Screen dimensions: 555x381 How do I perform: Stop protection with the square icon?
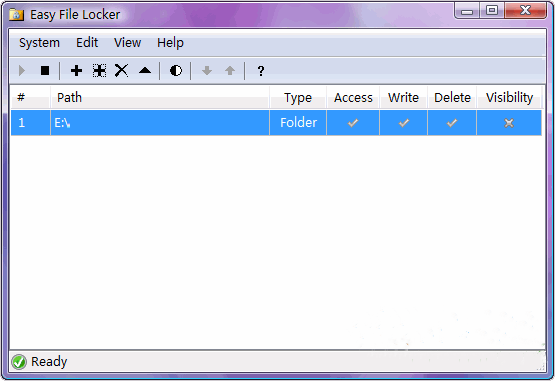point(45,70)
